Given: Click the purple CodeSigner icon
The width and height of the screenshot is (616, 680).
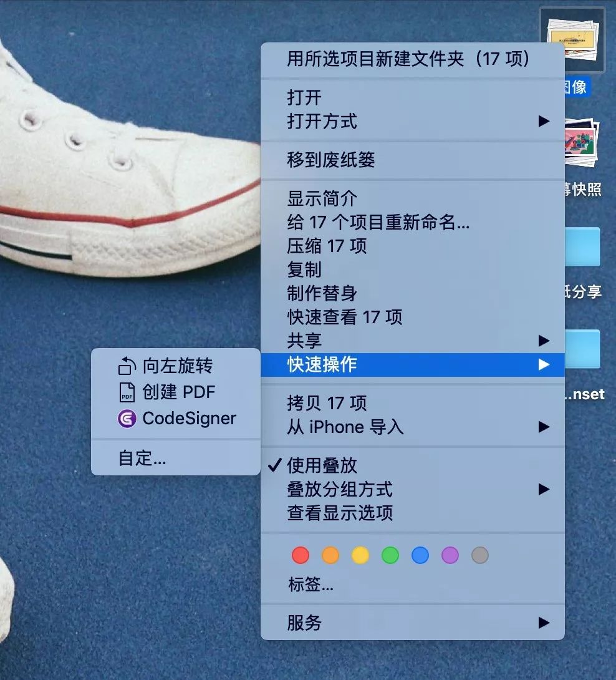Looking at the screenshot, I should [x=127, y=418].
